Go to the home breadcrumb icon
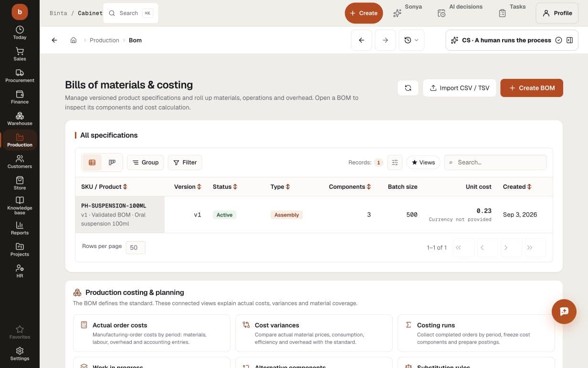Screen dimensions: 588x368 [73, 40]
